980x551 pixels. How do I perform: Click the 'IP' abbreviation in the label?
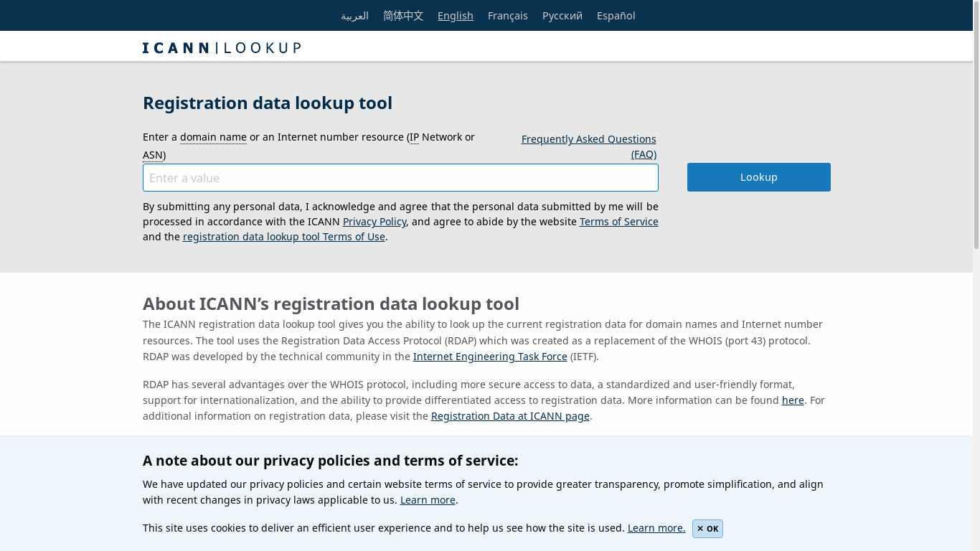click(414, 137)
